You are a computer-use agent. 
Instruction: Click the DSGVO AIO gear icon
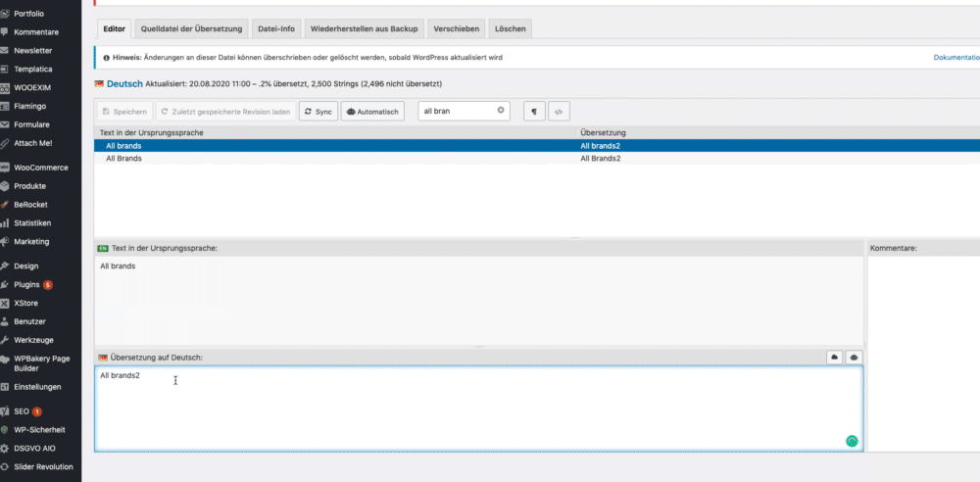(x=4, y=449)
